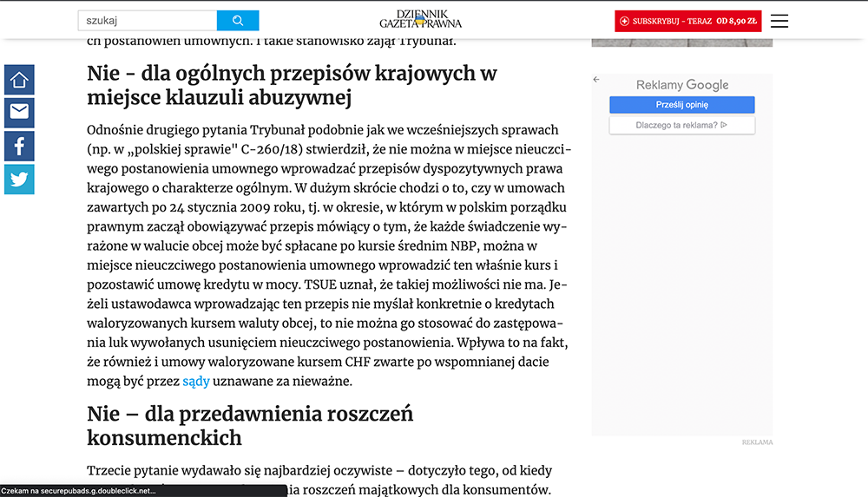868x497 pixels.
Task: Click the small REKLAMA label
Action: (x=756, y=442)
